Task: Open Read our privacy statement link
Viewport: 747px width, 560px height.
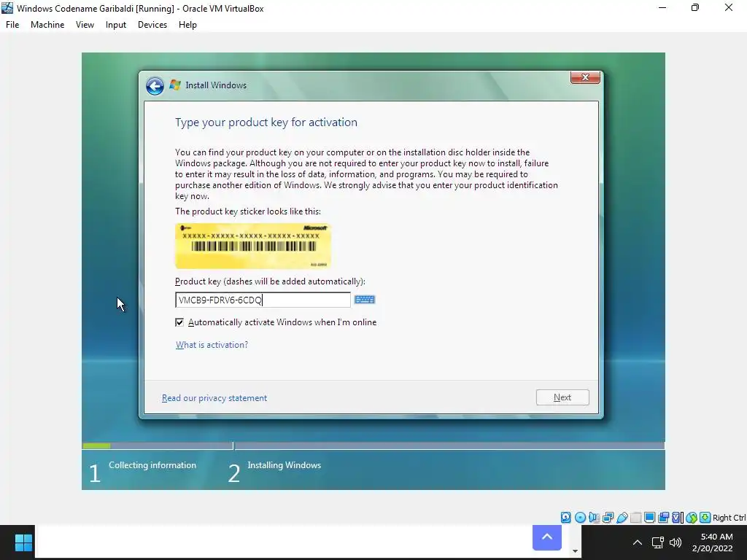Action: (214, 398)
